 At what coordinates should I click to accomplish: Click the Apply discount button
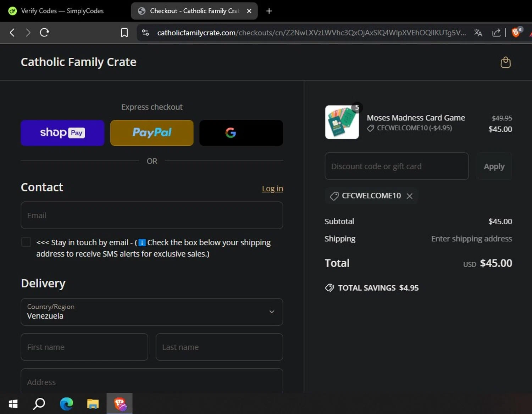tap(494, 166)
